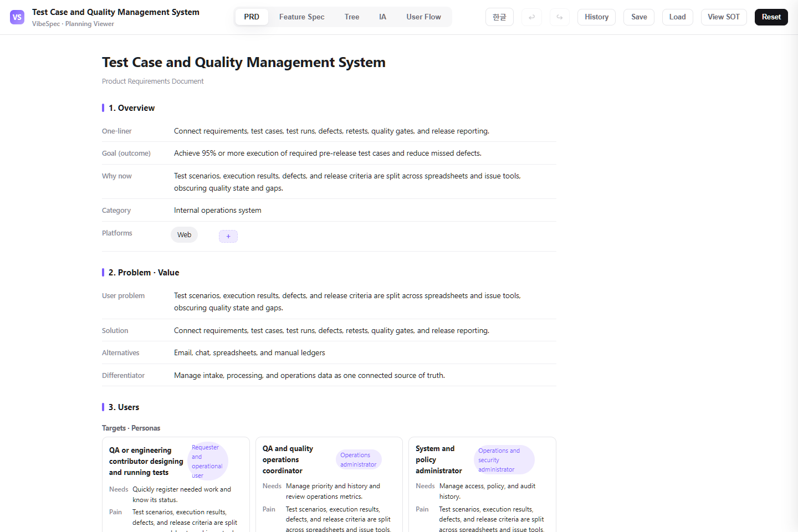Click 'QA or engineering contributor' persona title
This screenshot has width=798, height=532.
[x=146, y=461]
